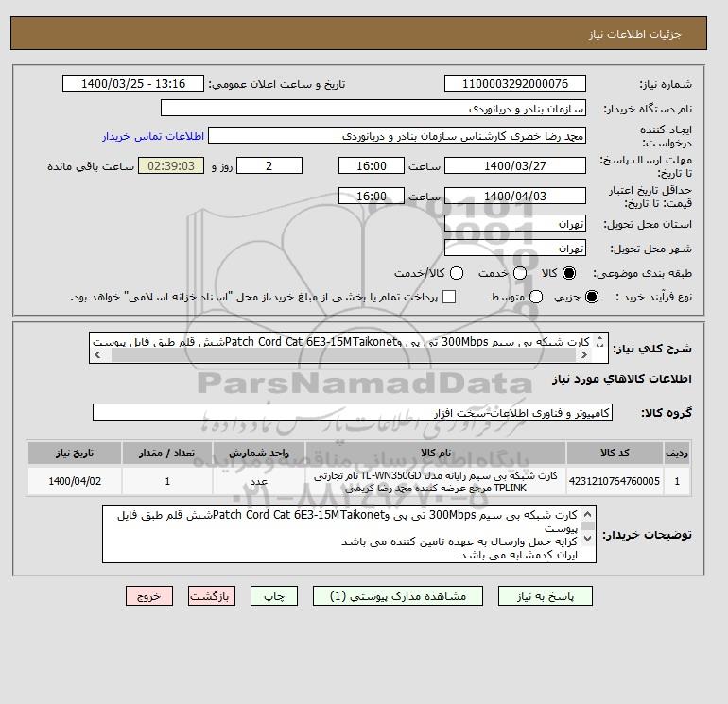Click down arrow of buyer notes scrollbar
The width and height of the screenshot is (728, 704).
(587, 538)
